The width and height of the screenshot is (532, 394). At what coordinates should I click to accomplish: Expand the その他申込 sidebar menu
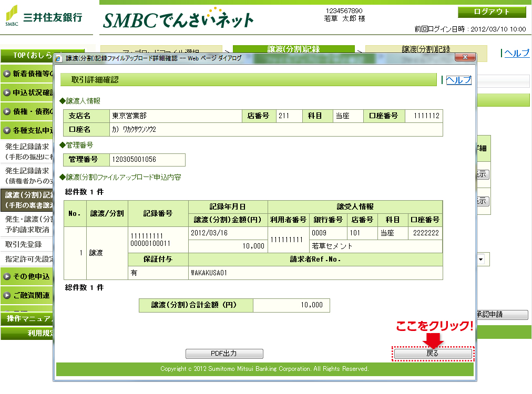(27, 276)
